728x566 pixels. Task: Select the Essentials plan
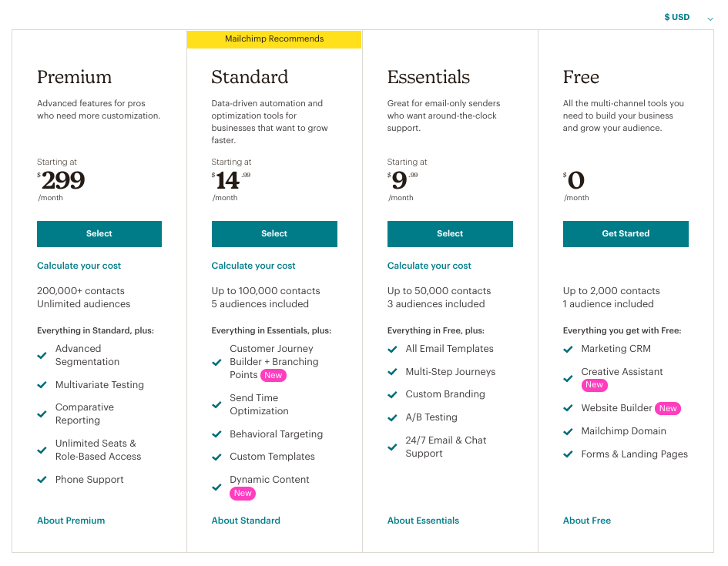(450, 234)
